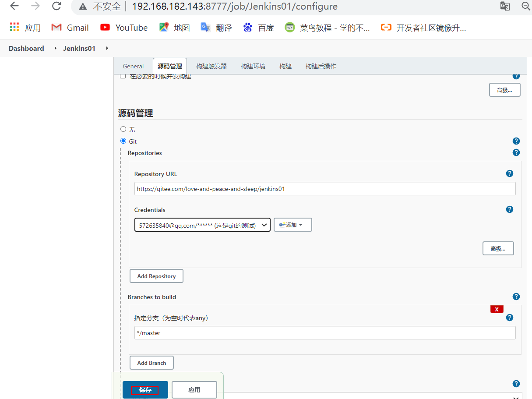532x399 pixels.
Task: Switch to the General tab
Action: click(x=133, y=66)
